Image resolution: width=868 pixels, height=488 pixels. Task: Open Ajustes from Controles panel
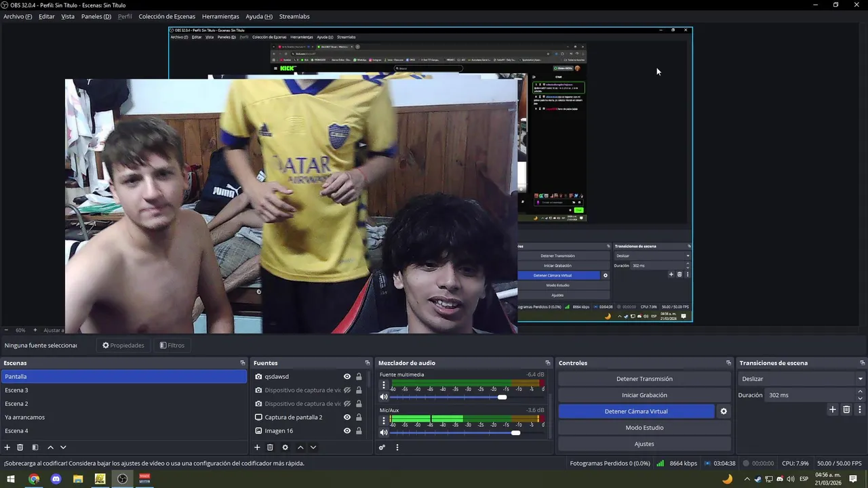644,444
